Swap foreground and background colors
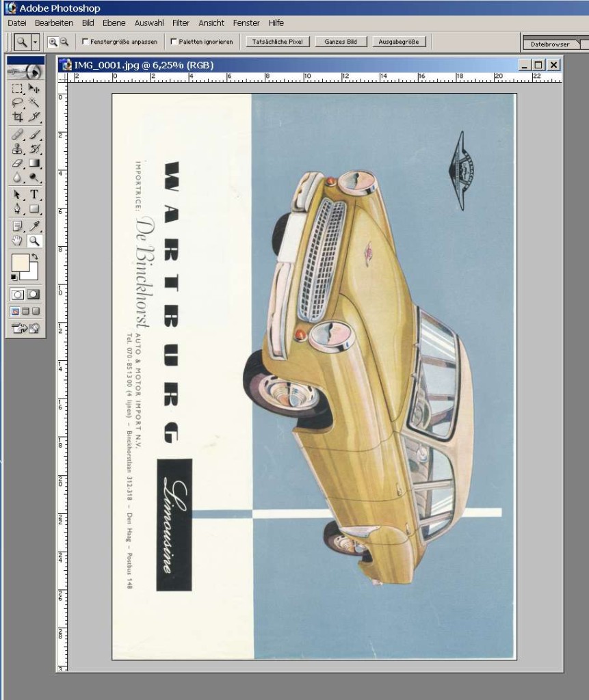 point(34,257)
